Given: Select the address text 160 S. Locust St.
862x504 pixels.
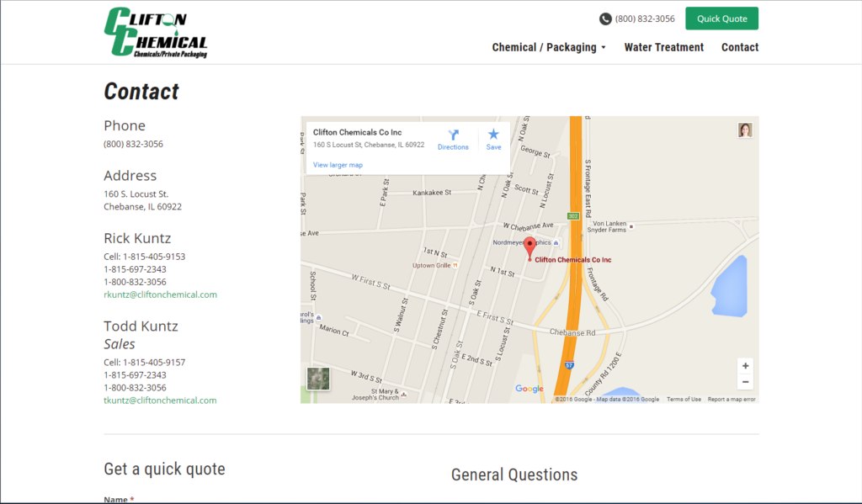Looking at the screenshot, I should 136,194.
